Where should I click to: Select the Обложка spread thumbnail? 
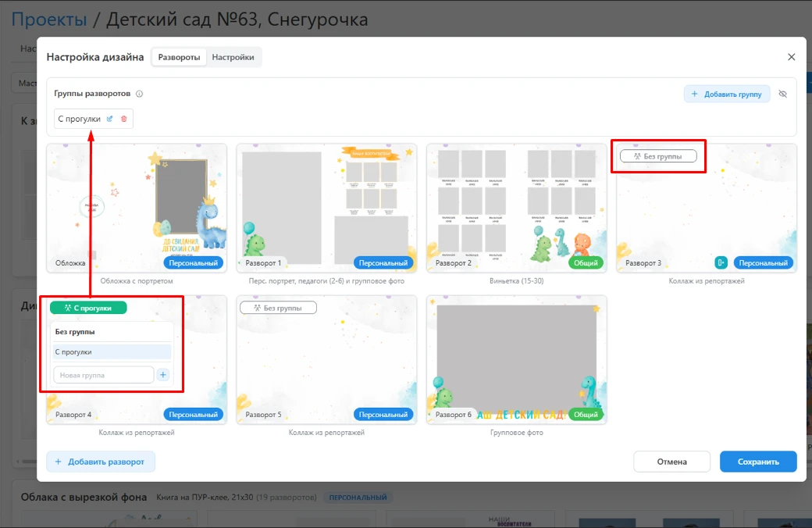(x=137, y=208)
